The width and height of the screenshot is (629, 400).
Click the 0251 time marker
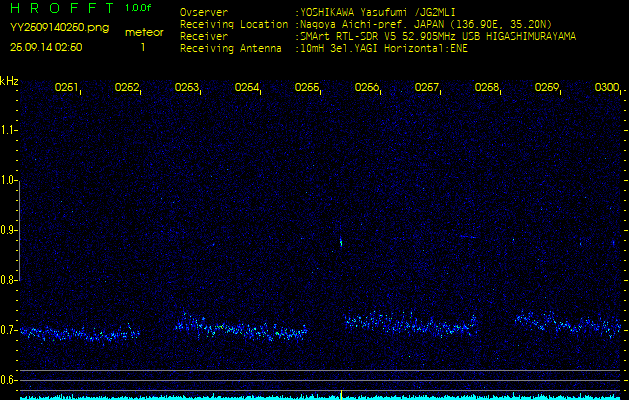(67, 88)
